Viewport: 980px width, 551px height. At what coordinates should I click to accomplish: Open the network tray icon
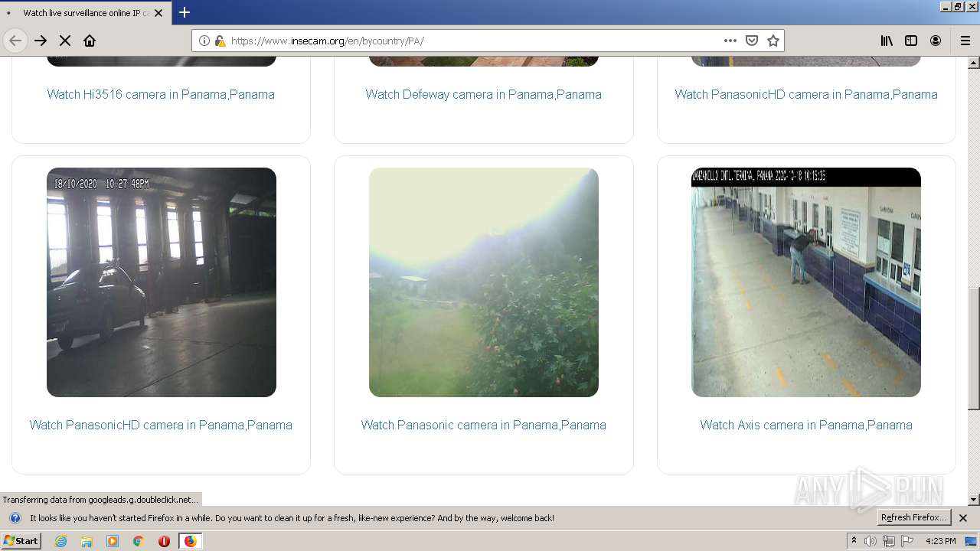coord(889,541)
